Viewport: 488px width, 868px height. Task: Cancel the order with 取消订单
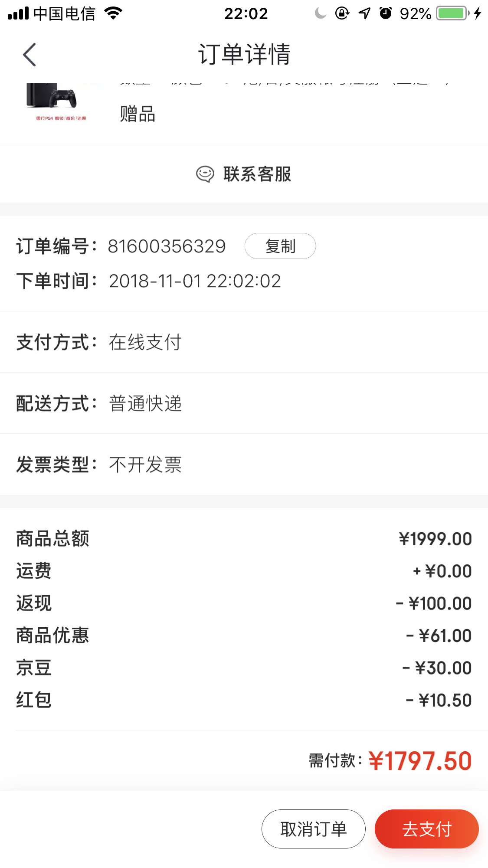pyautogui.click(x=313, y=829)
